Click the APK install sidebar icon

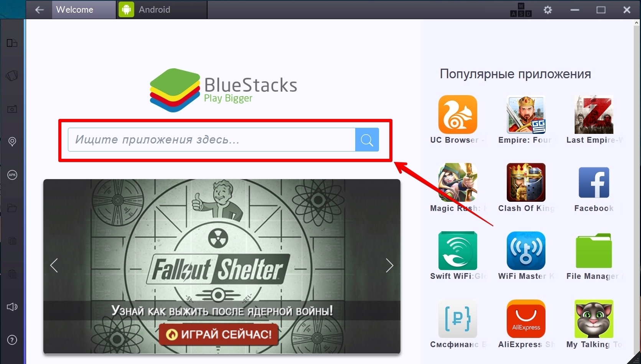pyautogui.click(x=12, y=175)
